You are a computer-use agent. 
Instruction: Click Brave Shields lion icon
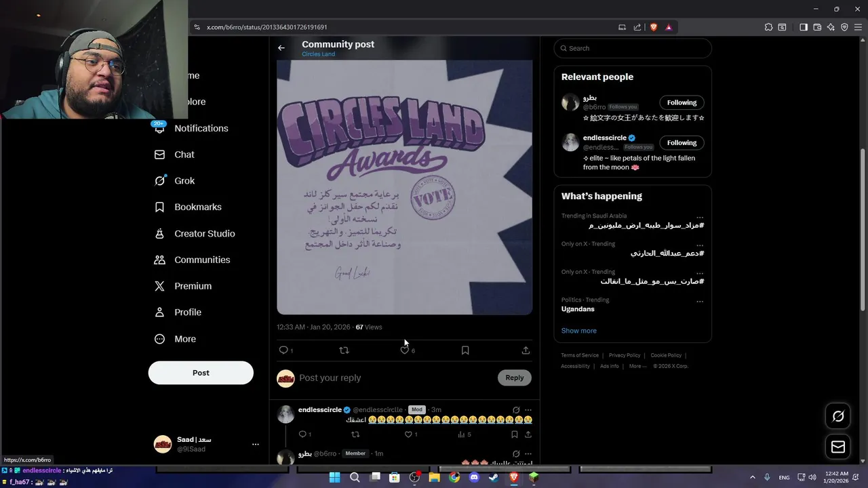point(654,27)
